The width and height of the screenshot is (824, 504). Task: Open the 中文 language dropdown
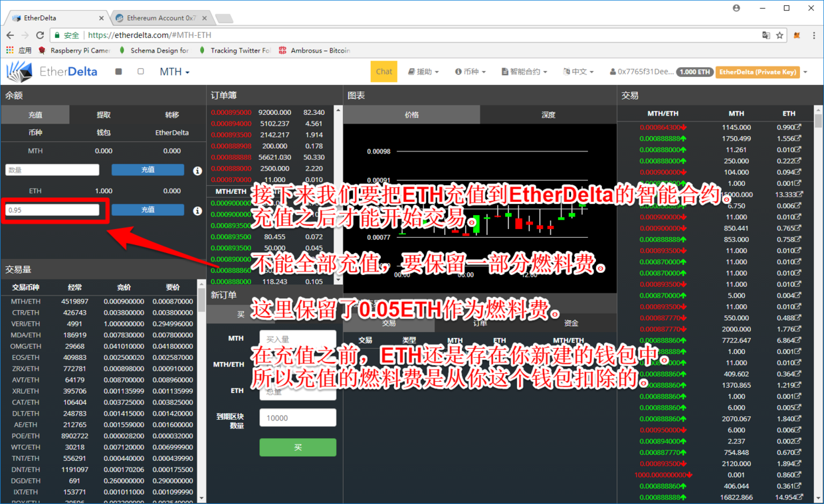pyautogui.click(x=578, y=72)
